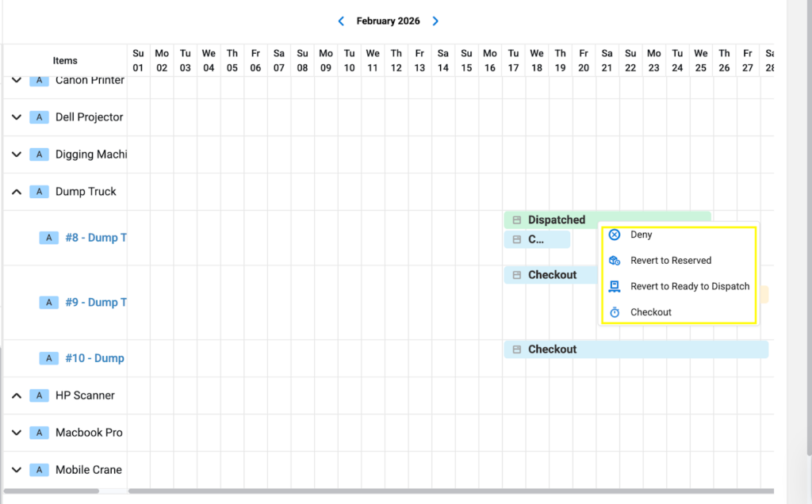Click the asset badge beside Dump Truck
The width and height of the screenshot is (812, 504).
click(40, 192)
